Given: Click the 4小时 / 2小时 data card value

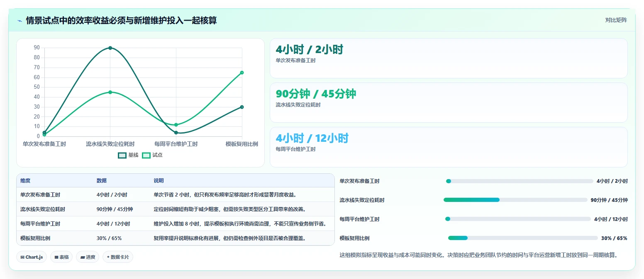Looking at the screenshot, I should [x=309, y=50].
